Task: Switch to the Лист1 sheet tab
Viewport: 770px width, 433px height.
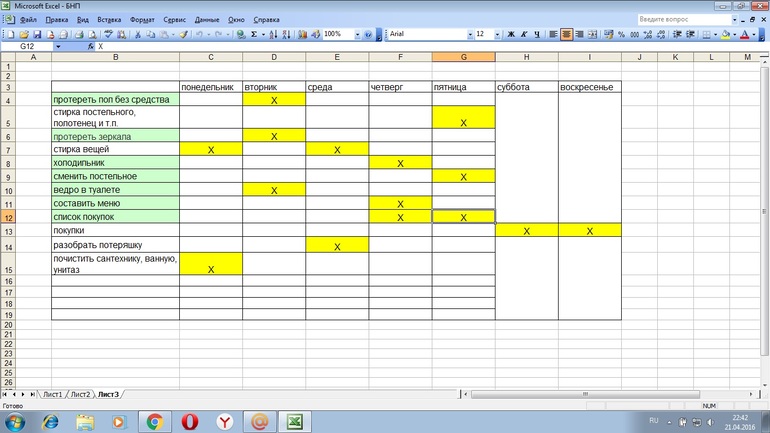Action: (x=52, y=394)
